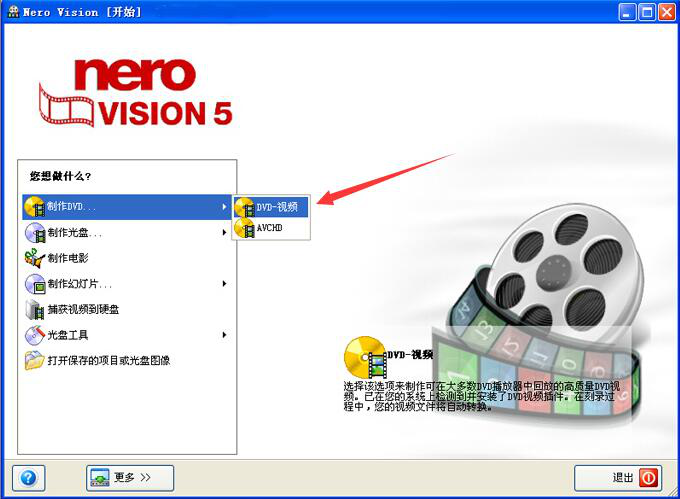Click the red power icon on 退出

(x=649, y=478)
